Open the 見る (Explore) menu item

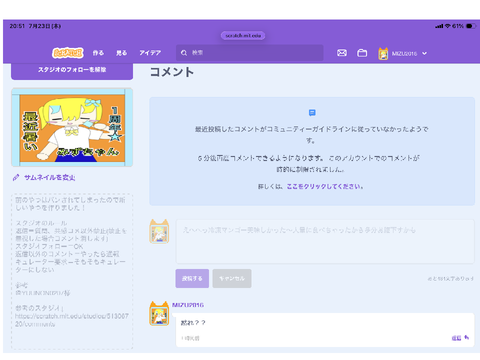[121, 53]
